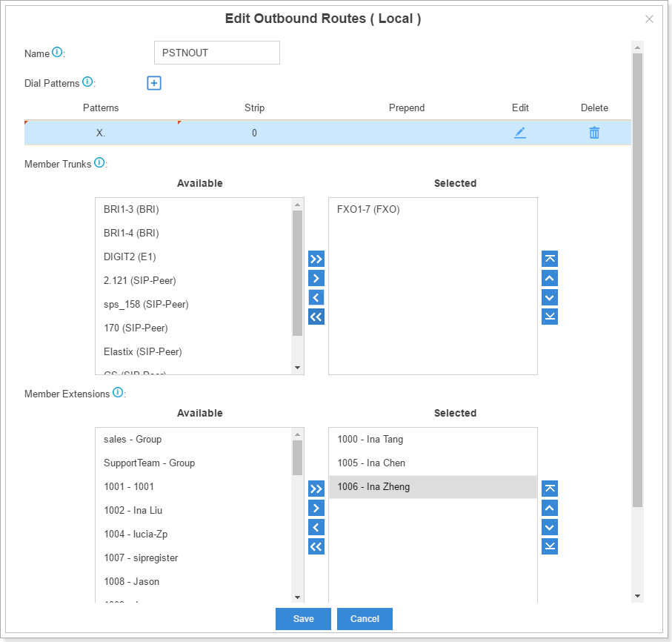Select extension 1004 - lucia-Zp
This screenshot has height=642, width=672.
click(x=193, y=534)
